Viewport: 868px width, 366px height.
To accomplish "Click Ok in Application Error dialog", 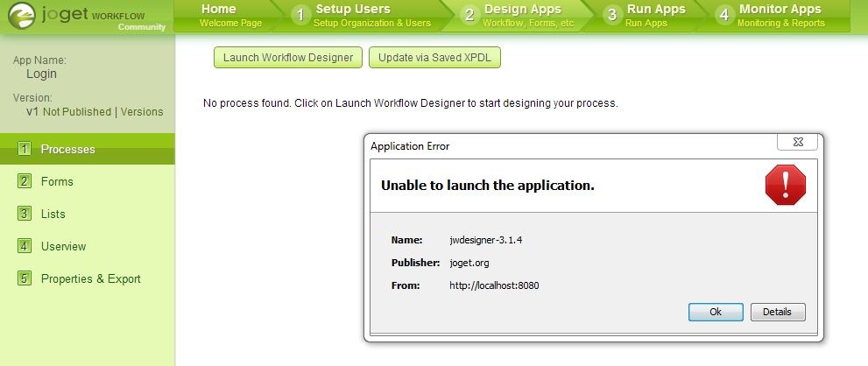I will (716, 312).
